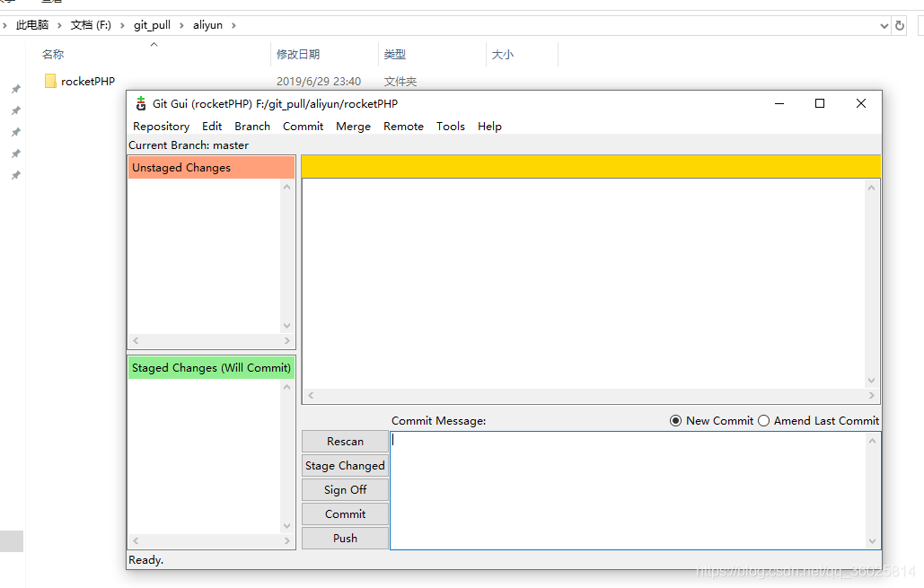Click the 文档 (F:) breadcrumb

91,25
